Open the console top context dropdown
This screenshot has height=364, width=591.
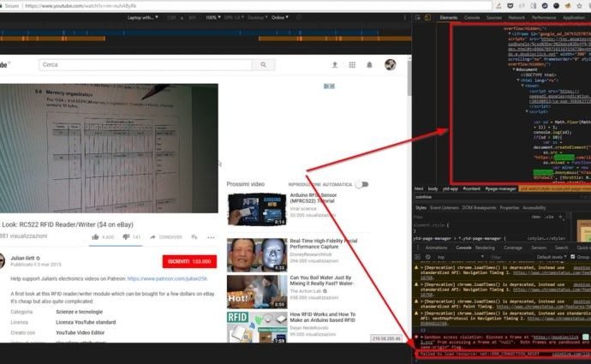460,257
